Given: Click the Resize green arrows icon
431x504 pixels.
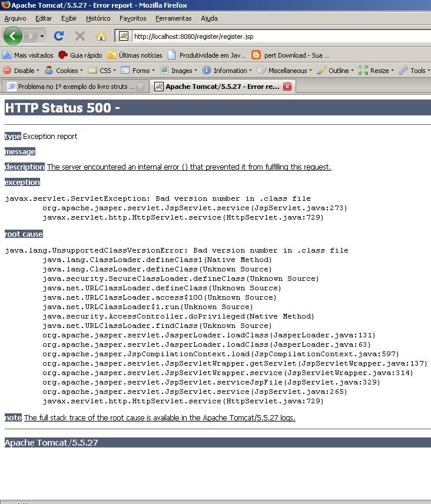Looking at the screenshot, I should tap(363, 70).
